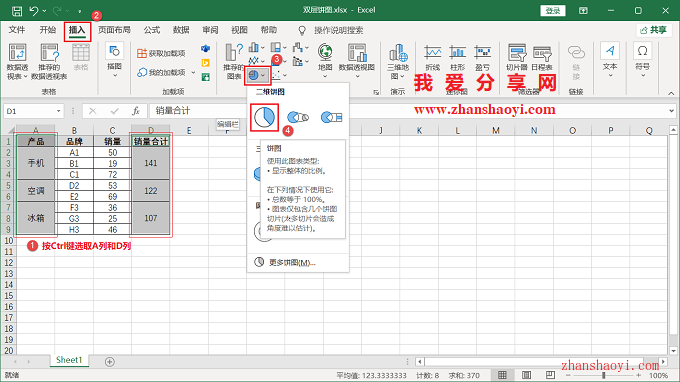Adjust the zoom slider in status bar
Screen dimensions: 680x382
pyautogui.click(x=604, y=375)
